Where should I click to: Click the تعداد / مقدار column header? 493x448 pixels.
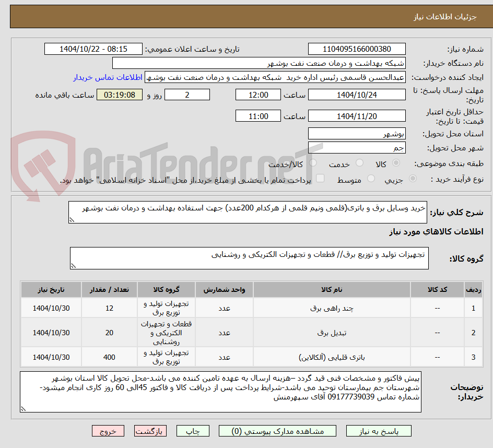click(x=110, y=290)
